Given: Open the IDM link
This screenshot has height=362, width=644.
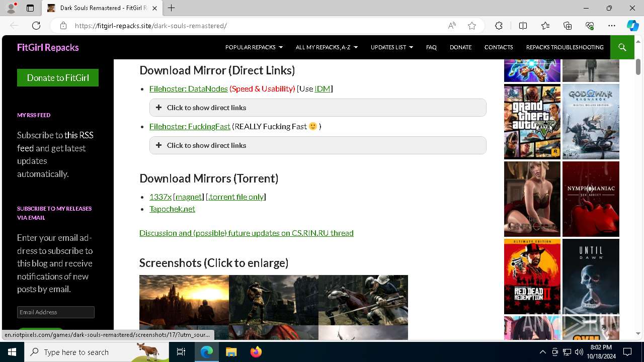Looking at the screenshot, I should click(x=323, y=88).
